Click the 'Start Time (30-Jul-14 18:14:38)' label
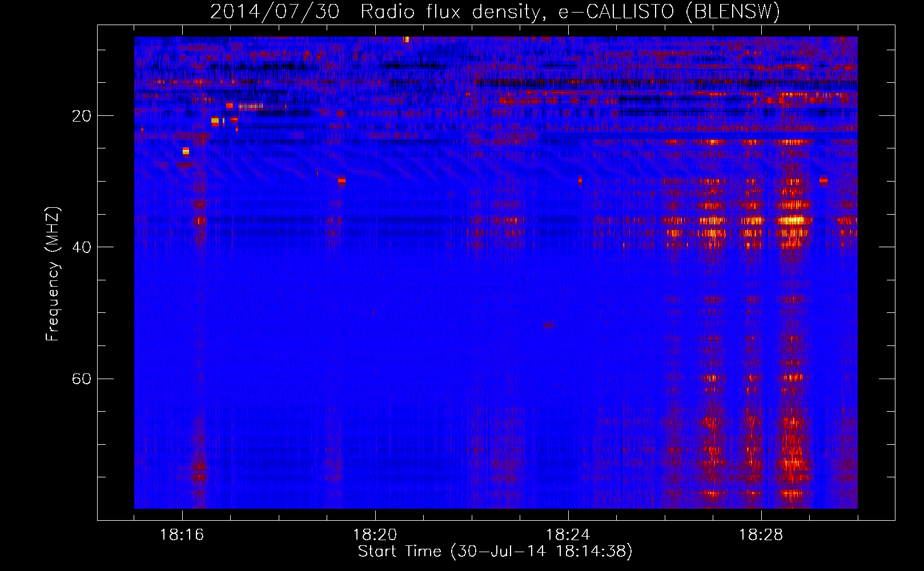924x571 pixels. [495, 552]
